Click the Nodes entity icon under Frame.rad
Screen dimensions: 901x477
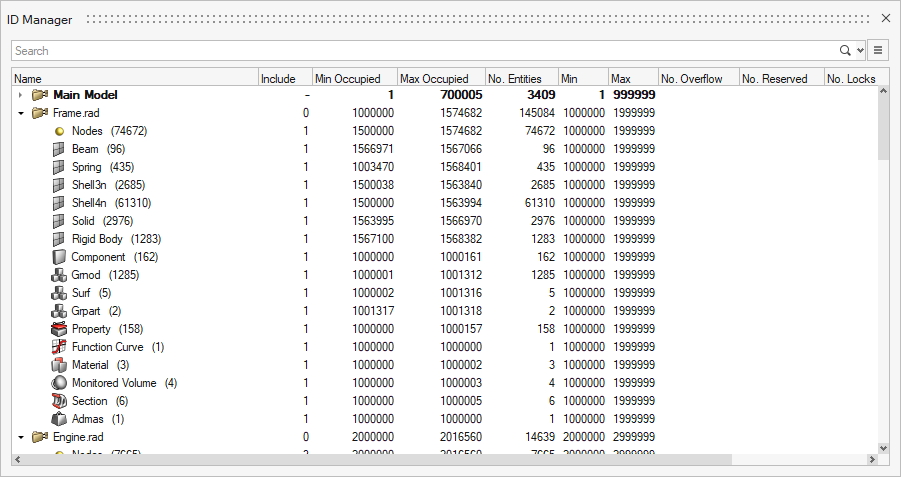pyautogui.click(x=59, y=131)
